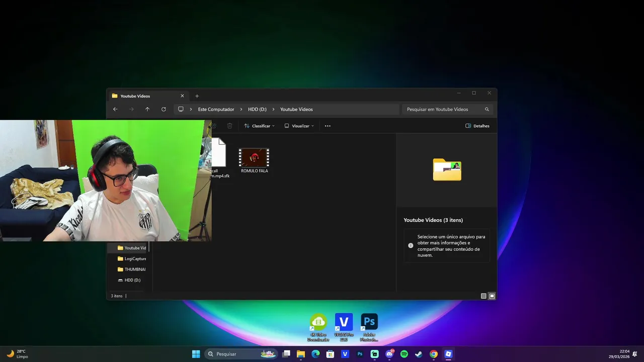Open Task View on the taskbar
This screenshot has width=644, height=362.
tap(286, 354)
